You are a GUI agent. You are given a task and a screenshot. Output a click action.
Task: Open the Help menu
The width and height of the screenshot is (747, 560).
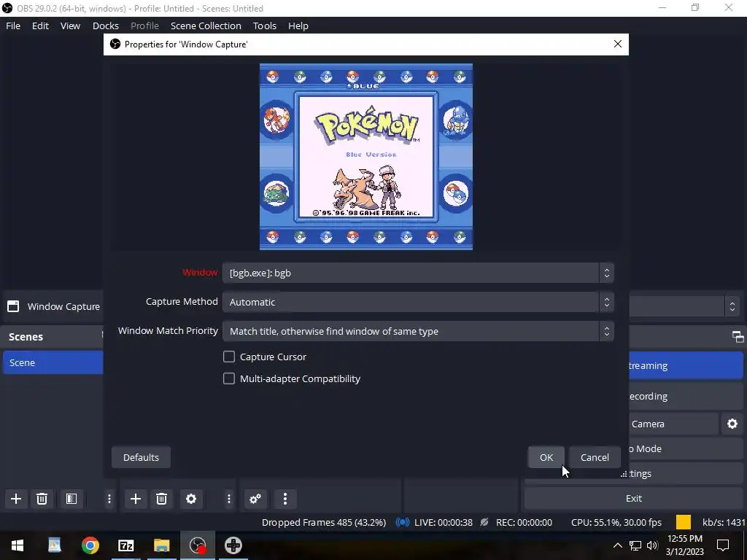[x=298, y=26]
